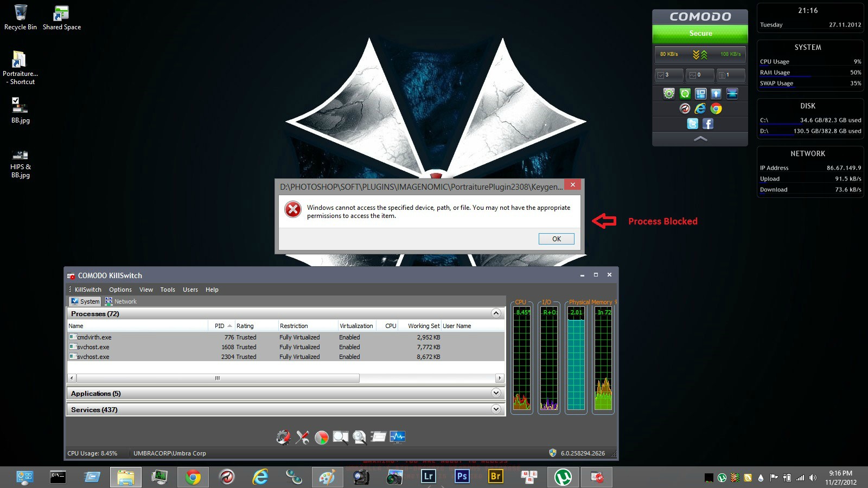868x488 pixels.
Task: Click the blue window layout icon in COMODO widget
Action: (x=701, y=93)
